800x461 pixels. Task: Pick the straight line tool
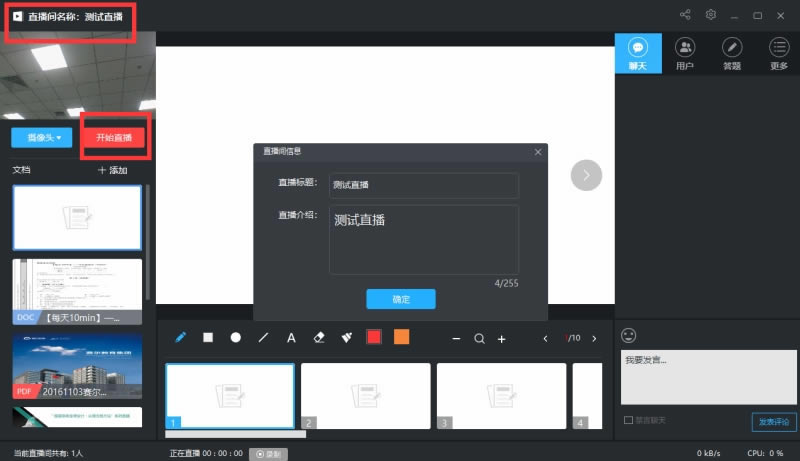tap(264, 338)
